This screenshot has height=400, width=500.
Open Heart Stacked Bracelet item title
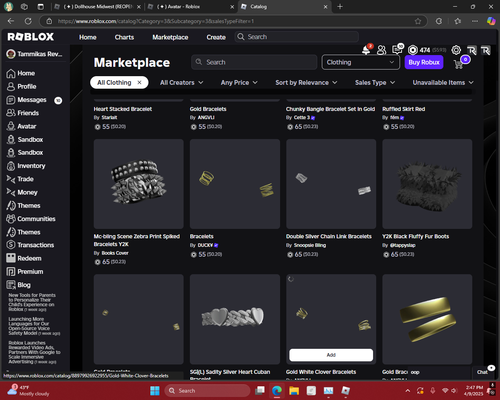point(123,109)
